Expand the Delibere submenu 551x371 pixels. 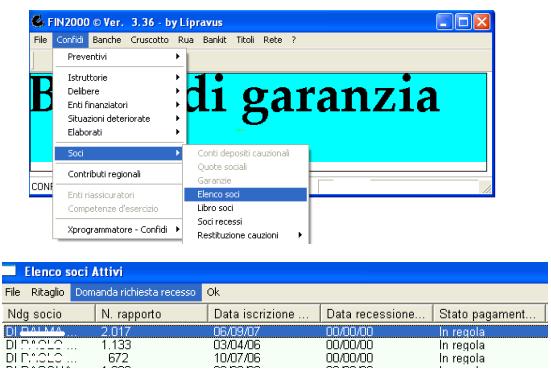coord(118,91)
